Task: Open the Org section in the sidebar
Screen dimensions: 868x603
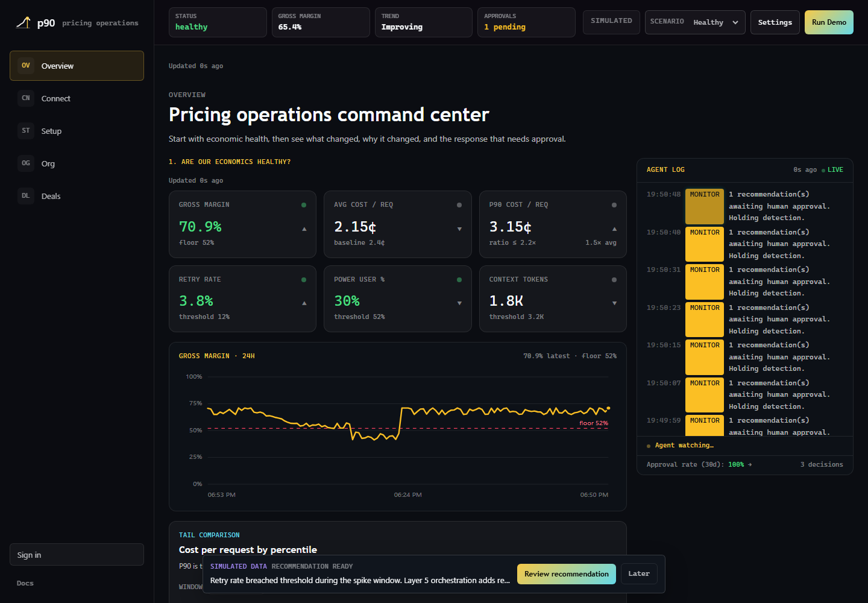Action: (77, 163)
